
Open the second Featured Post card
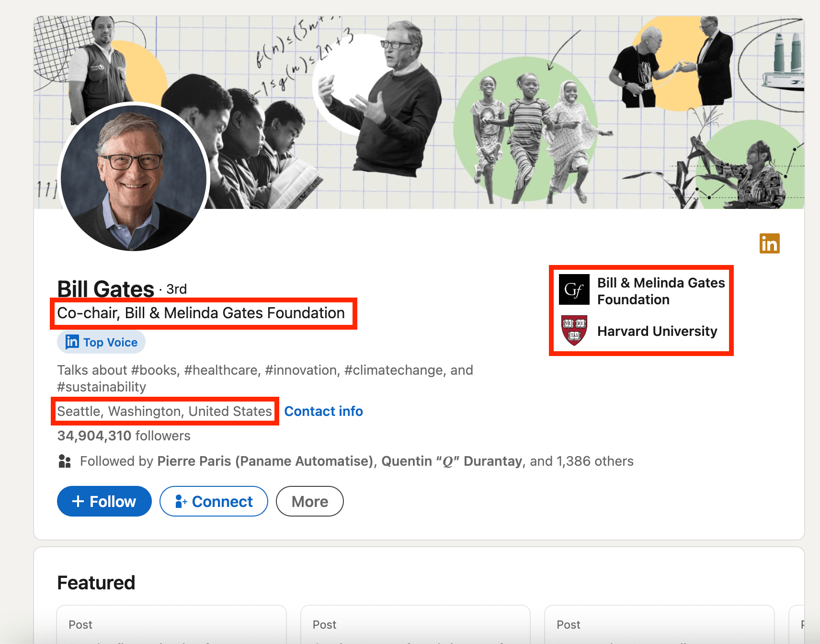point(415,624)
